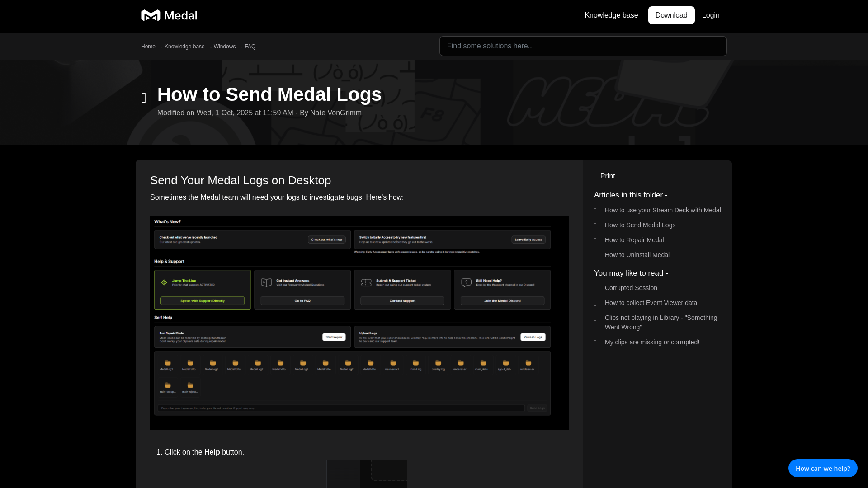Click the Medal logo in header
Viewport: 868px width, 488px height.
(169, 15)
